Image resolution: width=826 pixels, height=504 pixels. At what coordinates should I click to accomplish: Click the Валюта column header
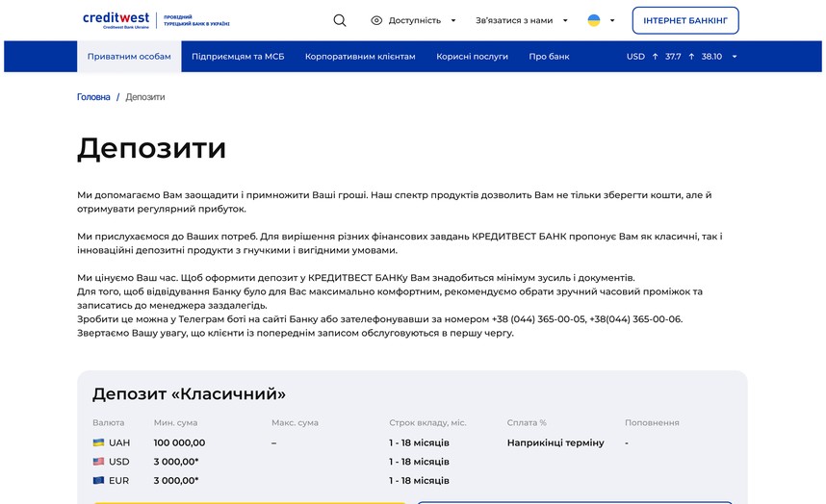pyautogui.click(x=109, y=422)
